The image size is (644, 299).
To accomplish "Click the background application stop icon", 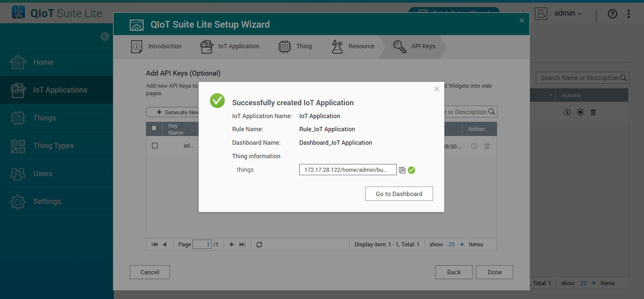I will click(580, 112).
